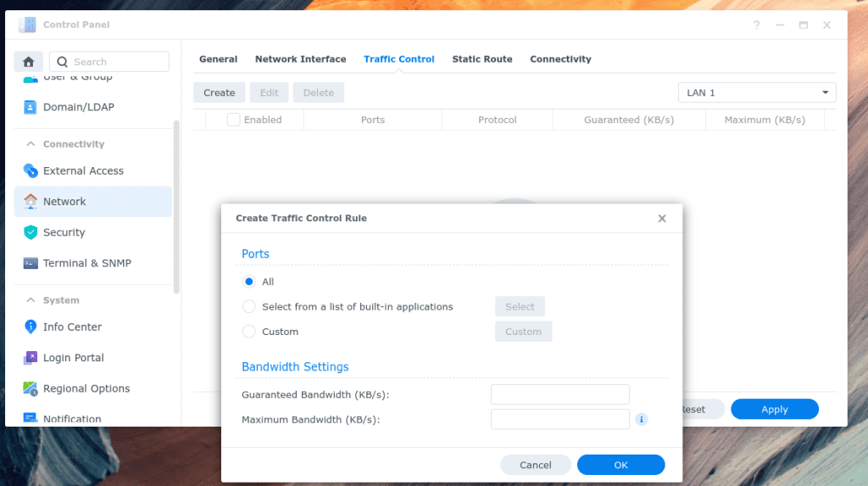This screenshot has height=486, width=868.
Task: Collapse the Connectivity sidebar section
Action: point(31,144)
